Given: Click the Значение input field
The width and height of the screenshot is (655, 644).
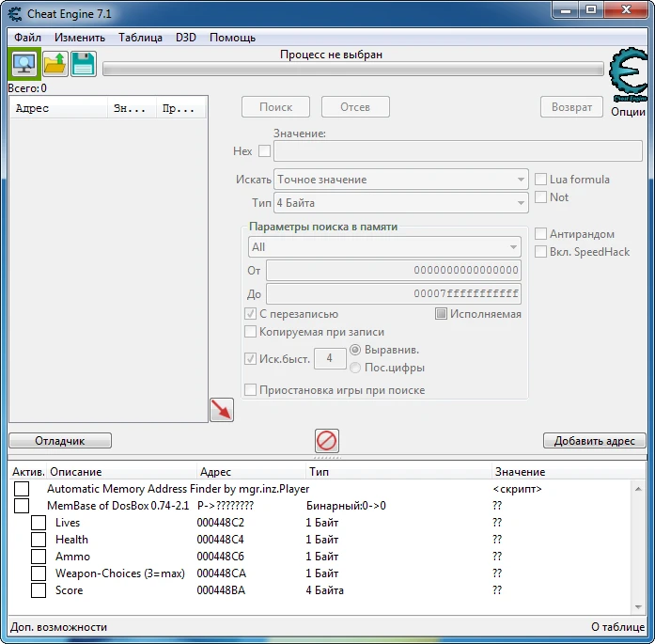Looking at the screenshot, I should click(x=458, y=150).
